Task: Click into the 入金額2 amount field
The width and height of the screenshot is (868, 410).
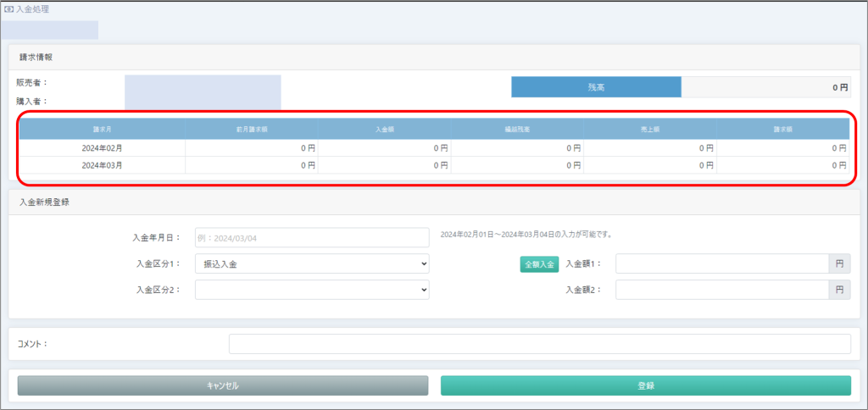Action: click(721, 290)
